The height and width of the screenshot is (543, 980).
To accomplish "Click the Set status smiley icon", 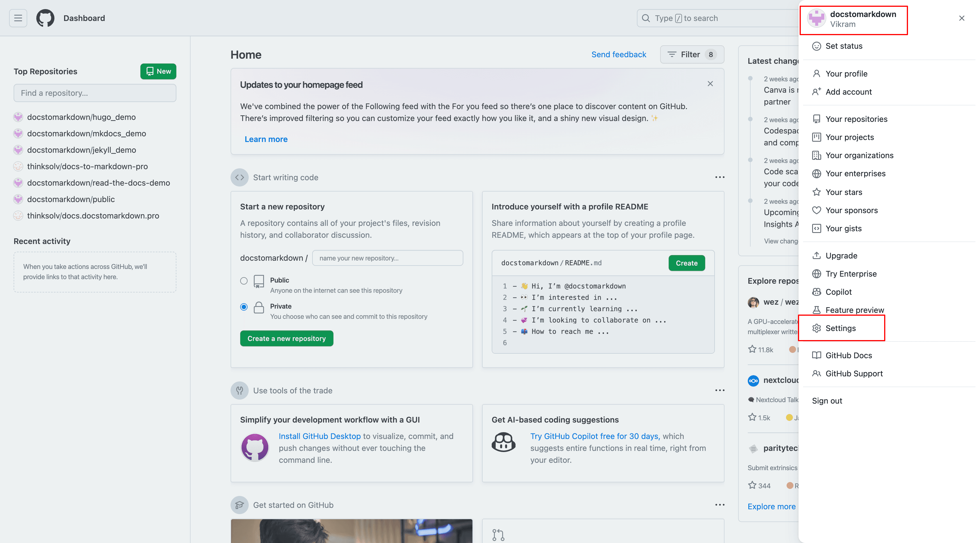I will coord(816,46).
